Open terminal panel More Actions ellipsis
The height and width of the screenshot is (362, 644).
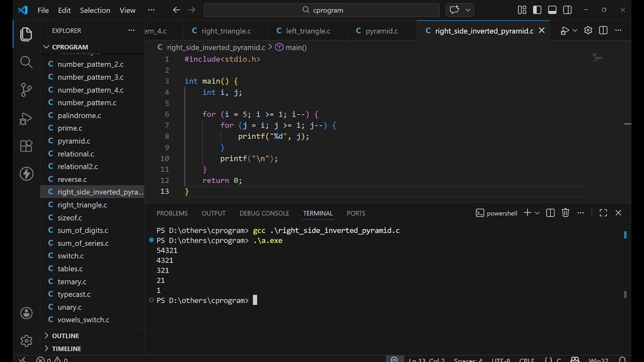point(581,213)
